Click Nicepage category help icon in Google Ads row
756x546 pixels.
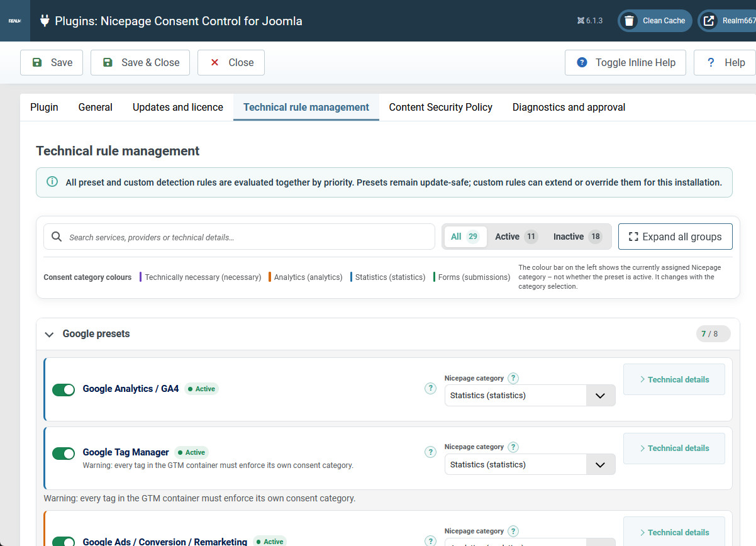point(513,531)
